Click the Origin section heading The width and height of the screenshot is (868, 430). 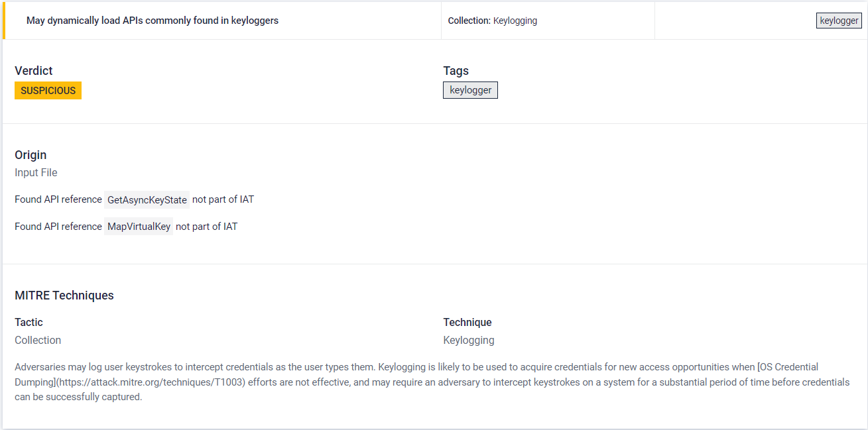pyautogui.click(x=31, y=155)
